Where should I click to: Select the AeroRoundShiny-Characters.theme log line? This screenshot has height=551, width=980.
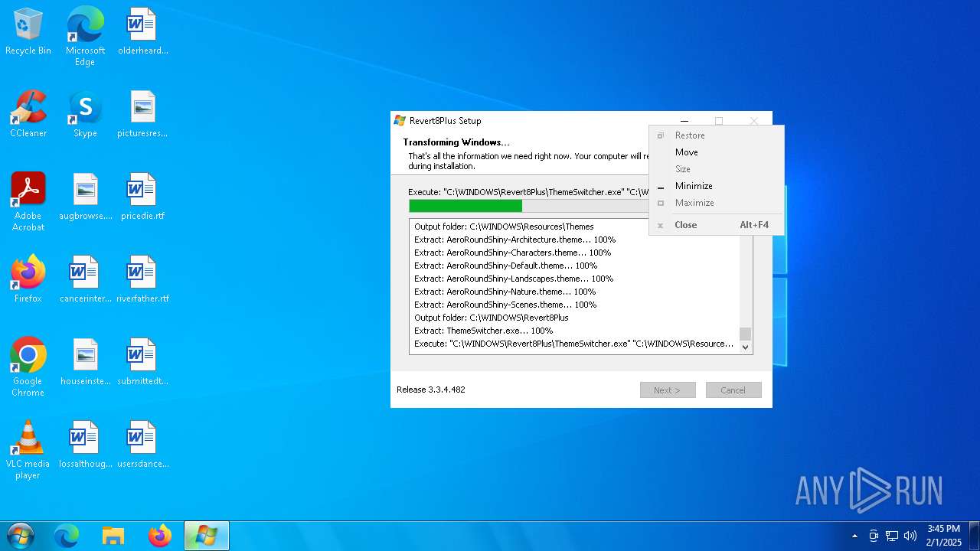coord(513,253)
